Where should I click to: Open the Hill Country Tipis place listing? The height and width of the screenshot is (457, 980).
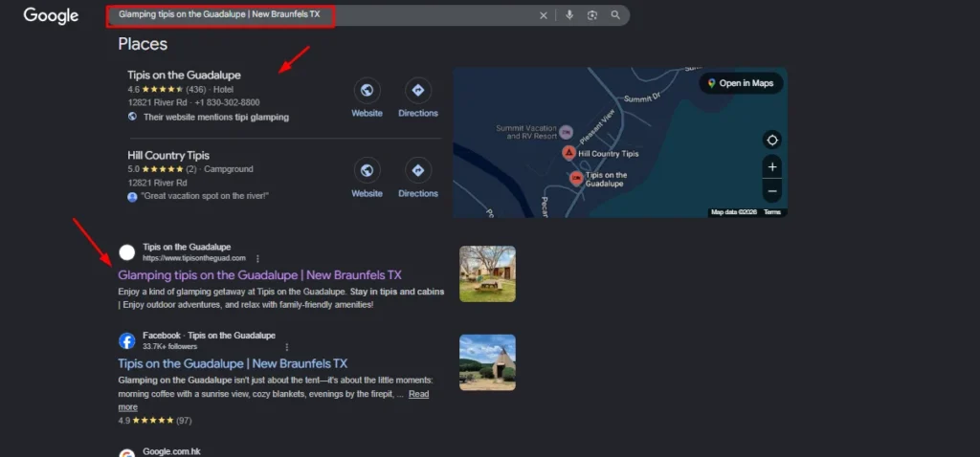[x=168, y=156]
